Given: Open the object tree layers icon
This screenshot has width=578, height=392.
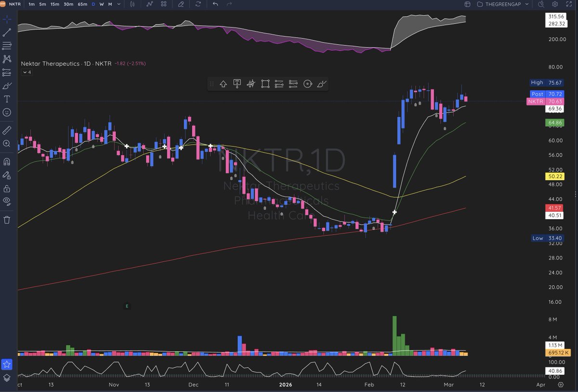Looking at the screenshot, I should [7, 378].
